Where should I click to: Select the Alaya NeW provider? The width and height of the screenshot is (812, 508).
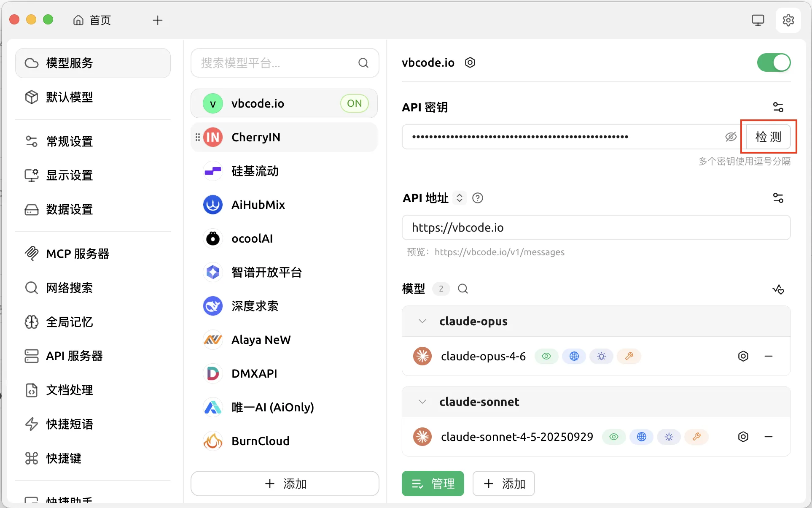284,340
